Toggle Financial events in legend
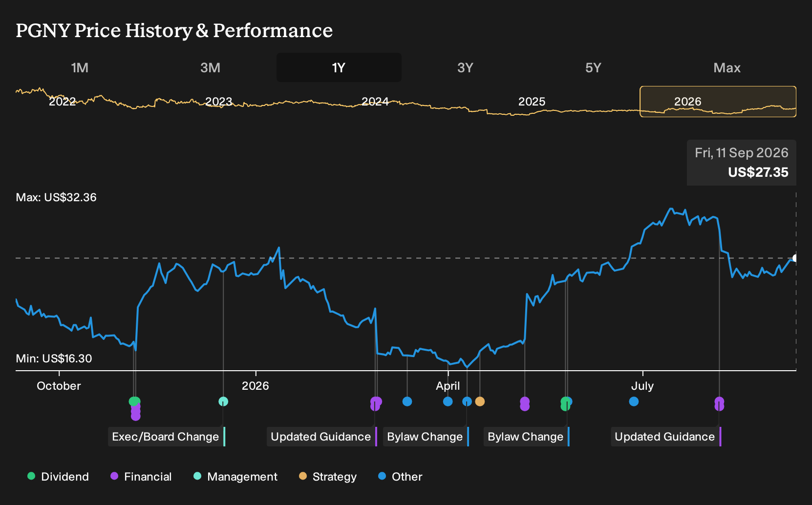 pyautogui.click(x=141, y=477)
